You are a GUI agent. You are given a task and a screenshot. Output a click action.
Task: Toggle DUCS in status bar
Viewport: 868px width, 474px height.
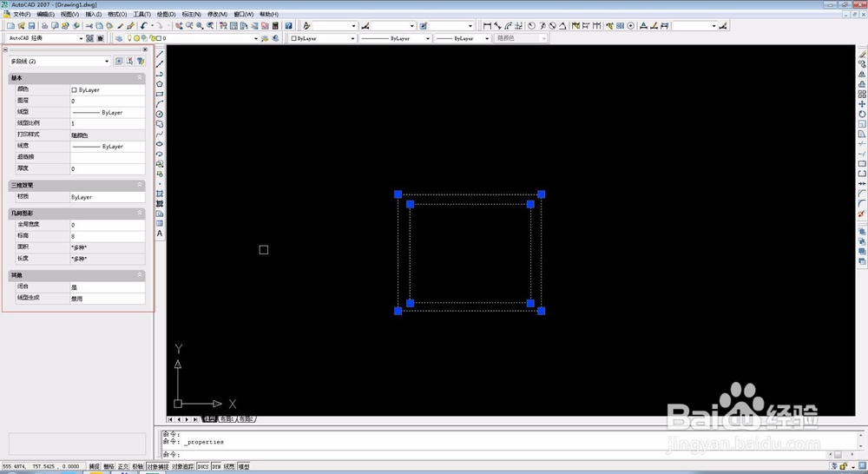coord(203,467)
